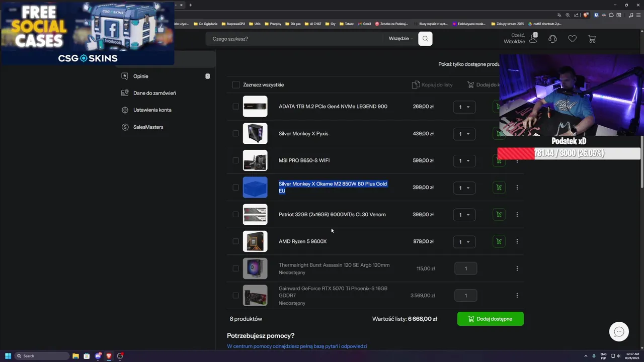Tick the checkbox for Gainward GeForce RTX 5070 Ti
Image resolution: width=644 pixels, height=362 pixels.
[x=236, y=296]
